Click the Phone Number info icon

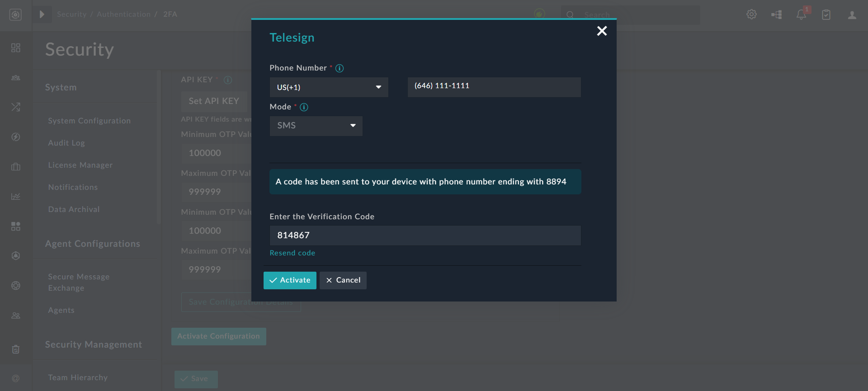[x=340, y=68]
